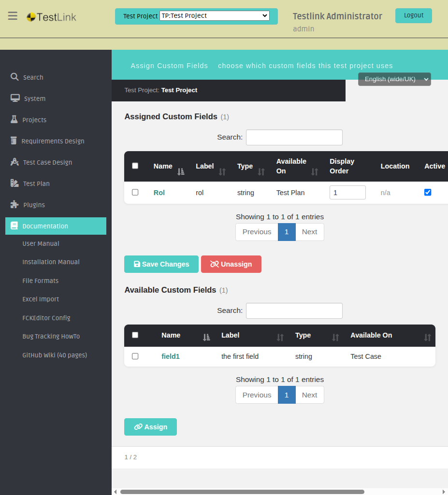Image resolution: width=448 pixels, height=495 pixels.
Task: Open the Test Project selector dropdown
Action: (x=215, y=16)
